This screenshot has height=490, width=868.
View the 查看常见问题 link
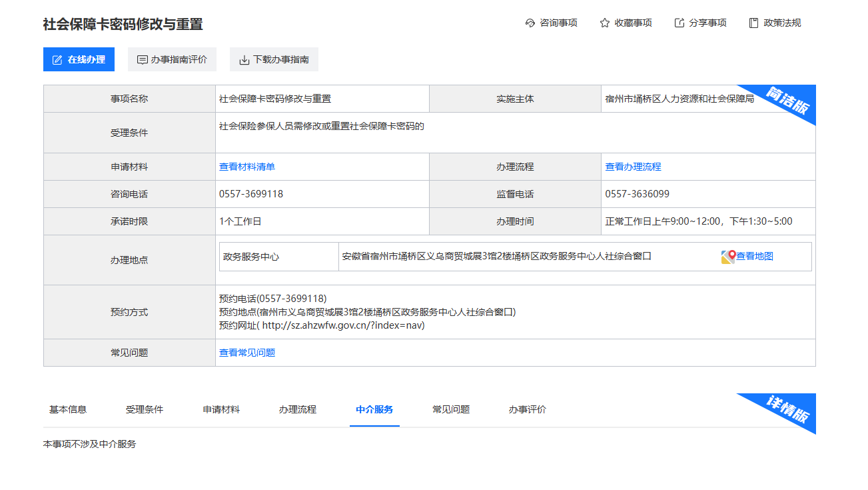pos(247,353)
